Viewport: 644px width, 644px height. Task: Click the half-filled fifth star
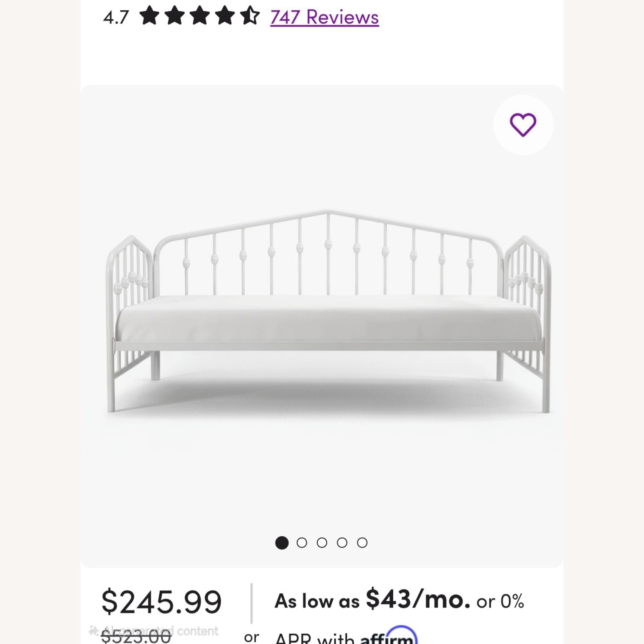(x=249, y=16)
